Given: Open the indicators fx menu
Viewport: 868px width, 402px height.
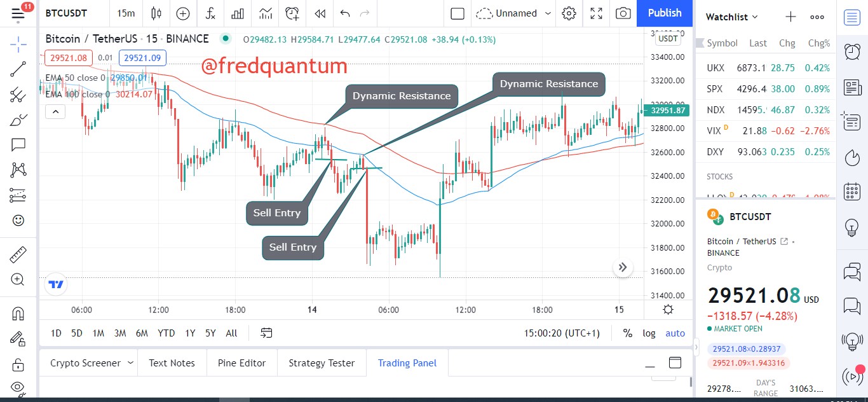Looking at the screenshot, I should pyautogui.click(x=211, y=13).
